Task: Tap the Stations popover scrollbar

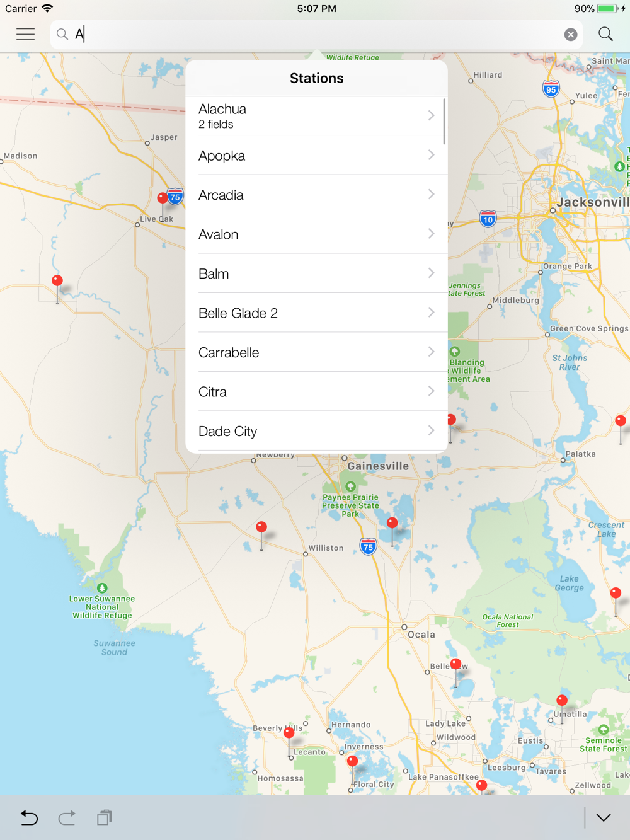Action: point(444,121)
